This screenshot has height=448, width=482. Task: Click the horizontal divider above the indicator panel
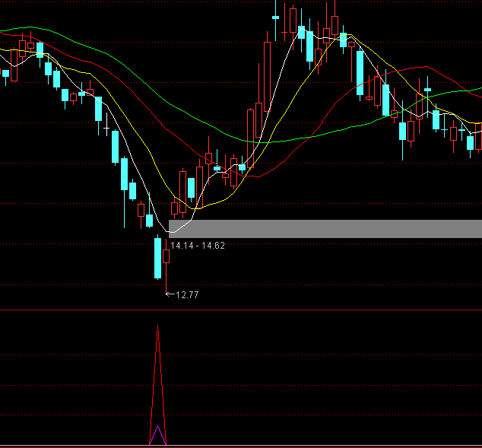pos(241,310)
